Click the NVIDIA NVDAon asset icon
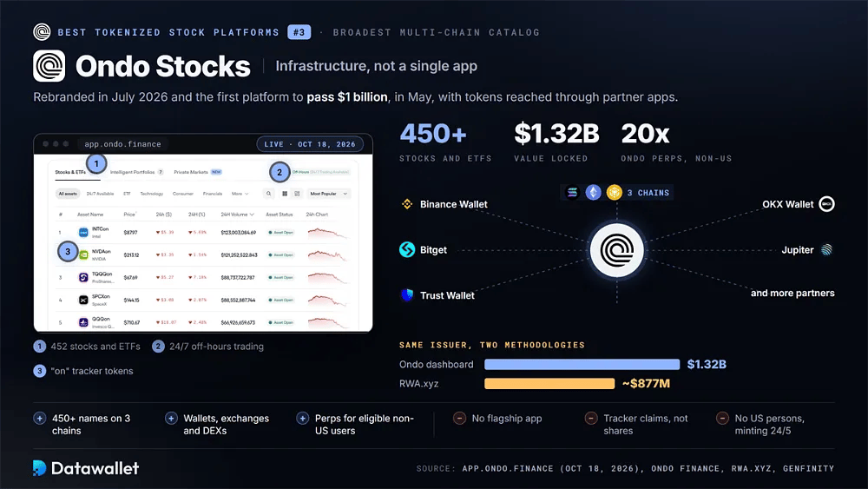 (83, 254)
